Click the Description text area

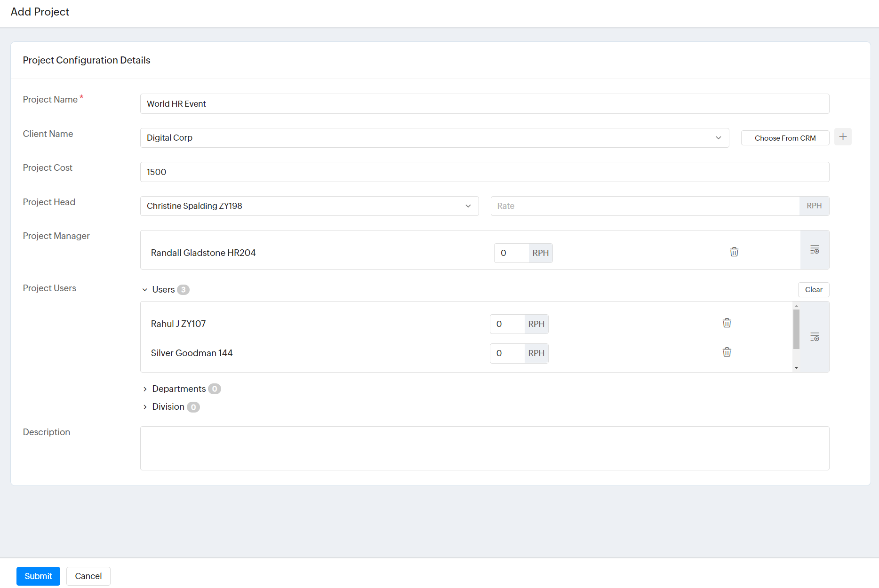pos(484,448)
